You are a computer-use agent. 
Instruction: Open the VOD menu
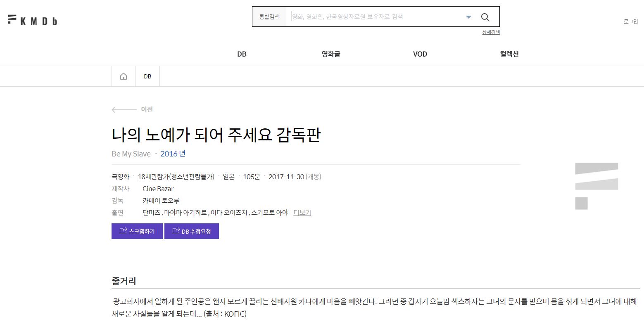click(420, 54)
